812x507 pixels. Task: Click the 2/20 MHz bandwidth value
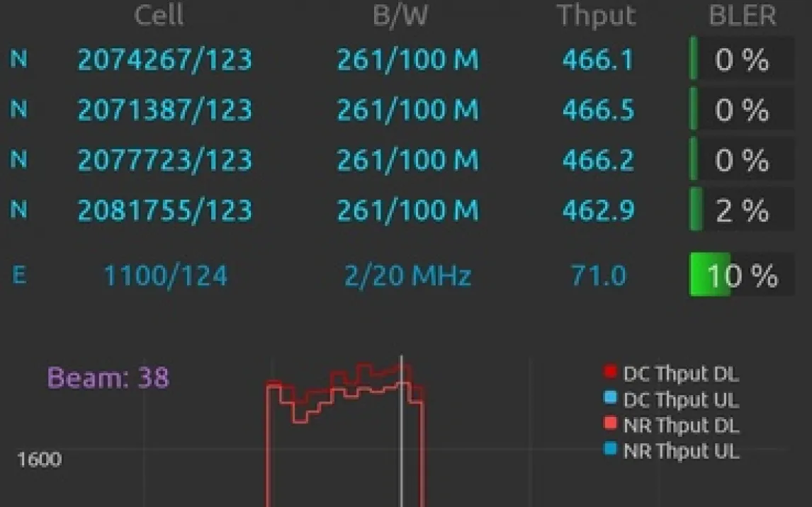(x=407, y=275)
